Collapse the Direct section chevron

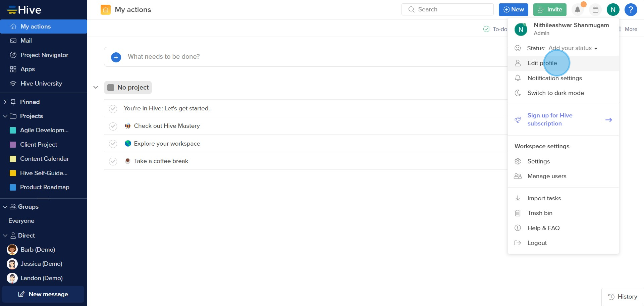pyautogui.click(x=5, y=236)
